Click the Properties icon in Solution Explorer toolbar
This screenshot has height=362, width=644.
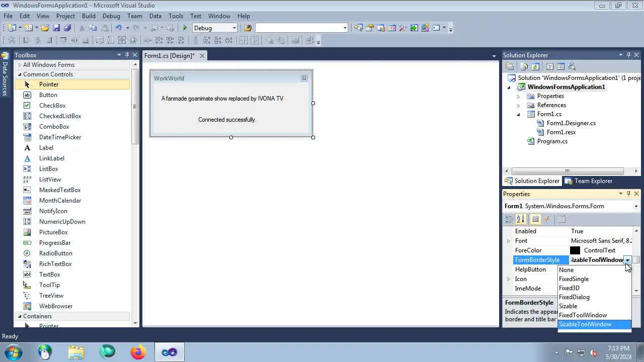click(510, 66)
